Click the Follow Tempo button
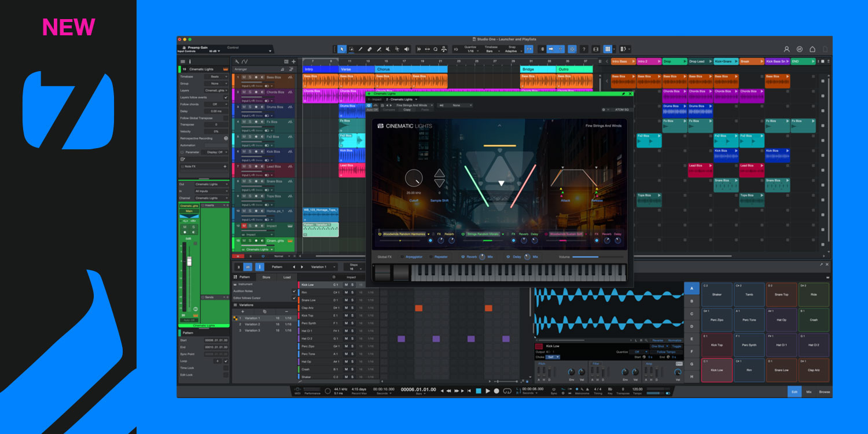The height and width of the screenshot is (434, 868). (x=666, y=352)
